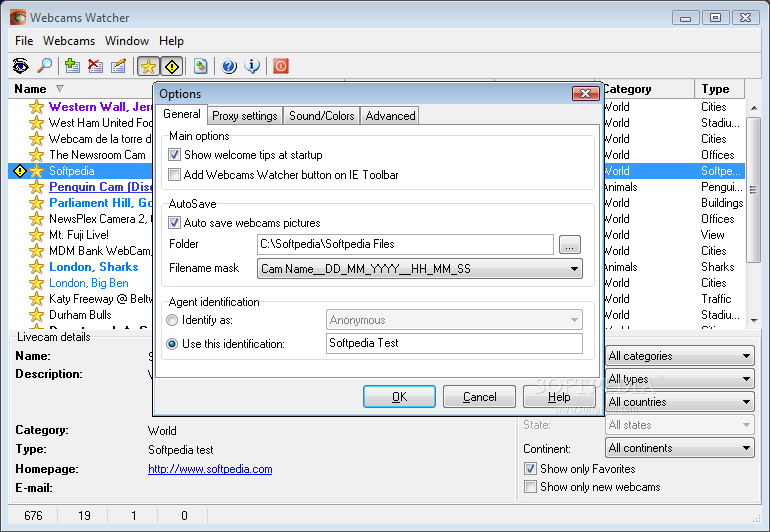This screenshot has height=532, width=770.
Task: Click the edit webcam pencil icon
Action: tap(118, 65)
